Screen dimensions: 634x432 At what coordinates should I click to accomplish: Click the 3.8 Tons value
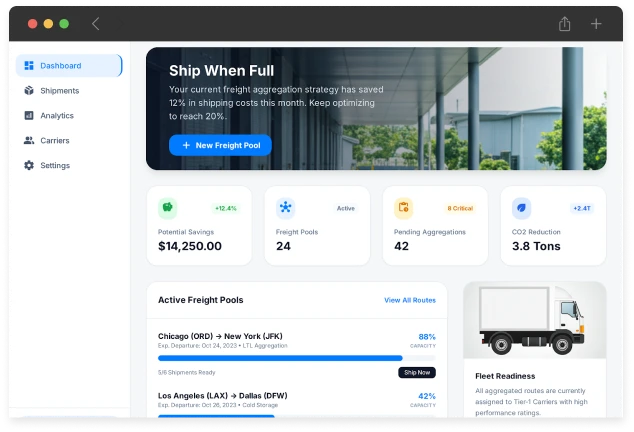[x=536, y=246]
